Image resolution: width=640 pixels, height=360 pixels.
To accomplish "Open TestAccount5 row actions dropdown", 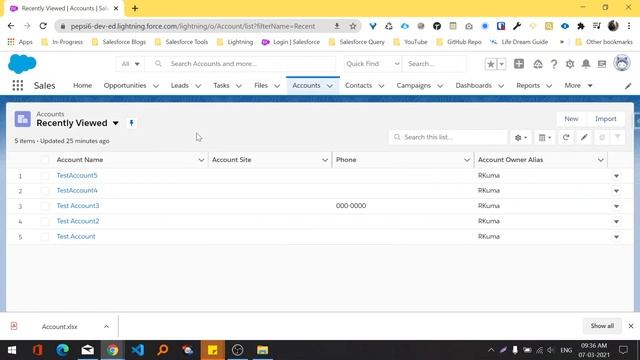I will (616, 176).
